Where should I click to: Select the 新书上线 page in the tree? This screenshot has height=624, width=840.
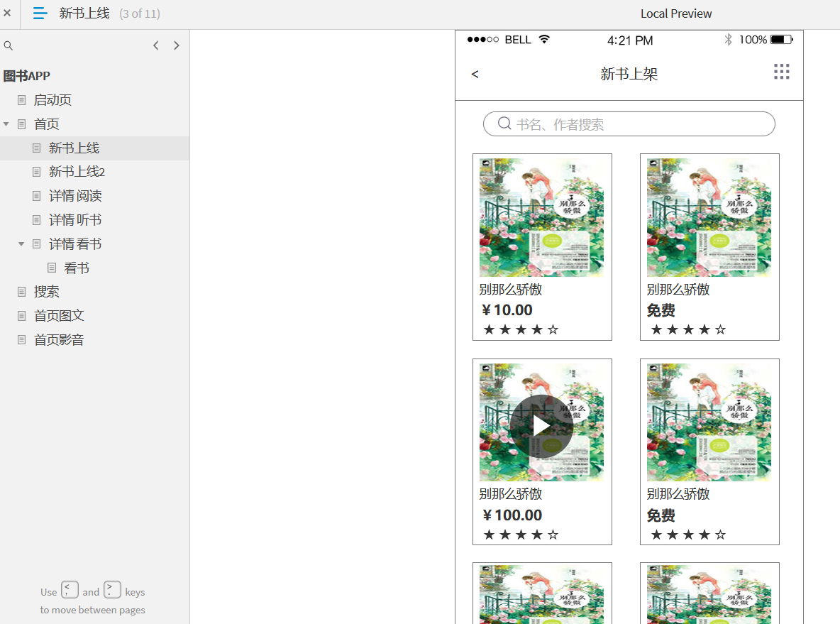[74, 148]
